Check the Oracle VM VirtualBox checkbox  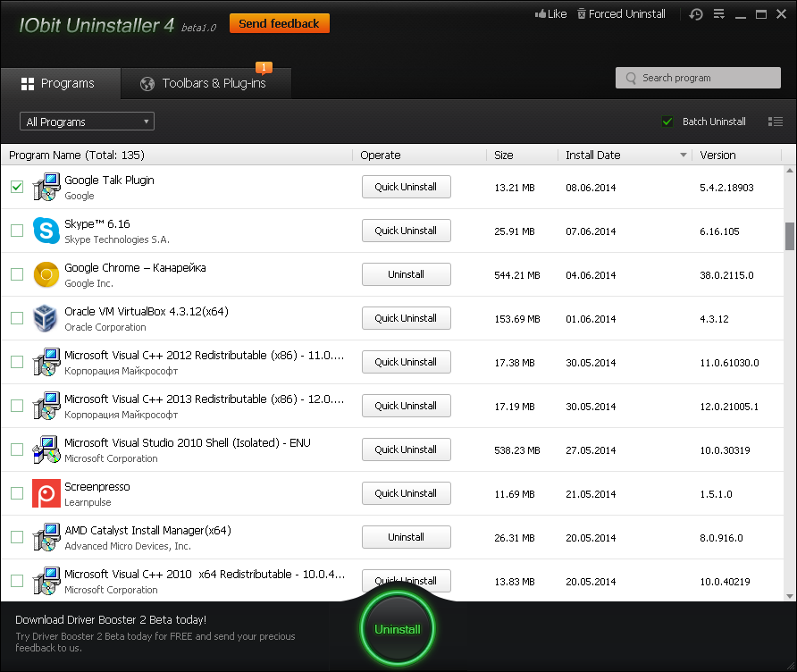[17, 318]
